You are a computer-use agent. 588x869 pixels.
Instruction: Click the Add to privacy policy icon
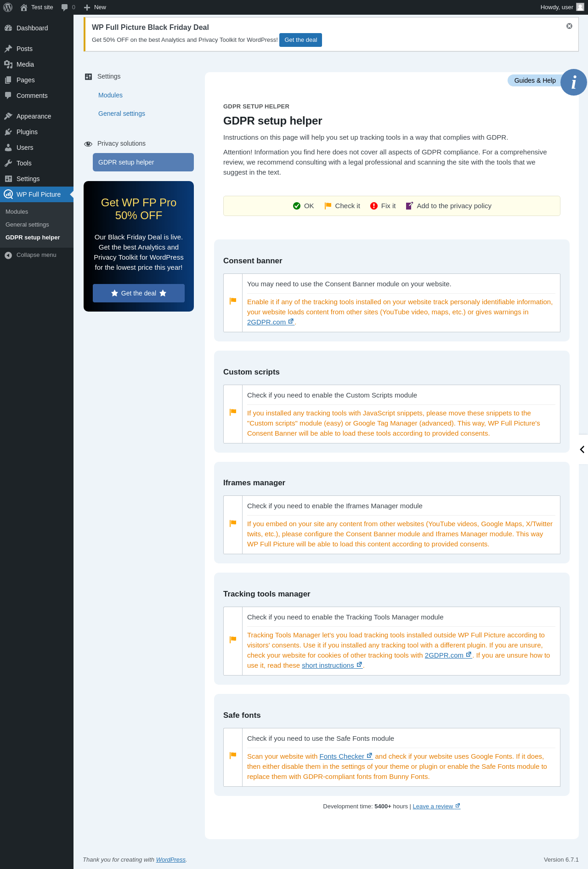[409, 206]
